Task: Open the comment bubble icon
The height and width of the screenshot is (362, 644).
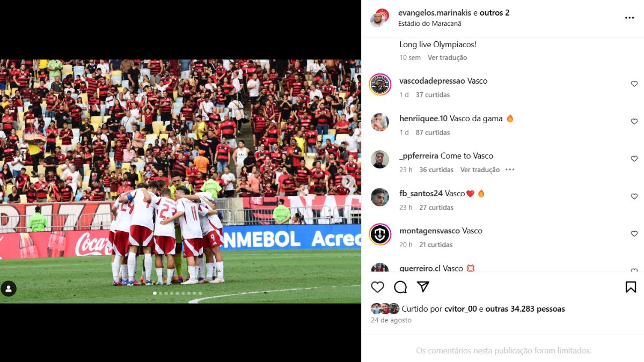Action: (x=400, y=287)
